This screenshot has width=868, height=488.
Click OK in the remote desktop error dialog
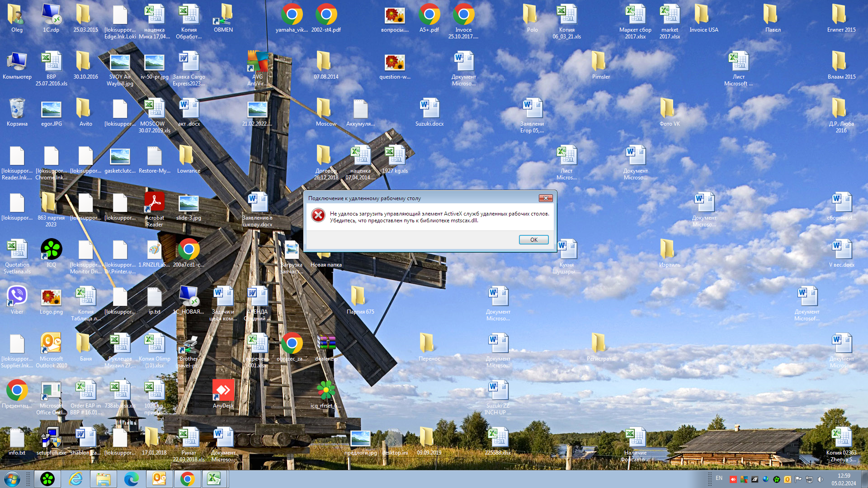[533, 239]
